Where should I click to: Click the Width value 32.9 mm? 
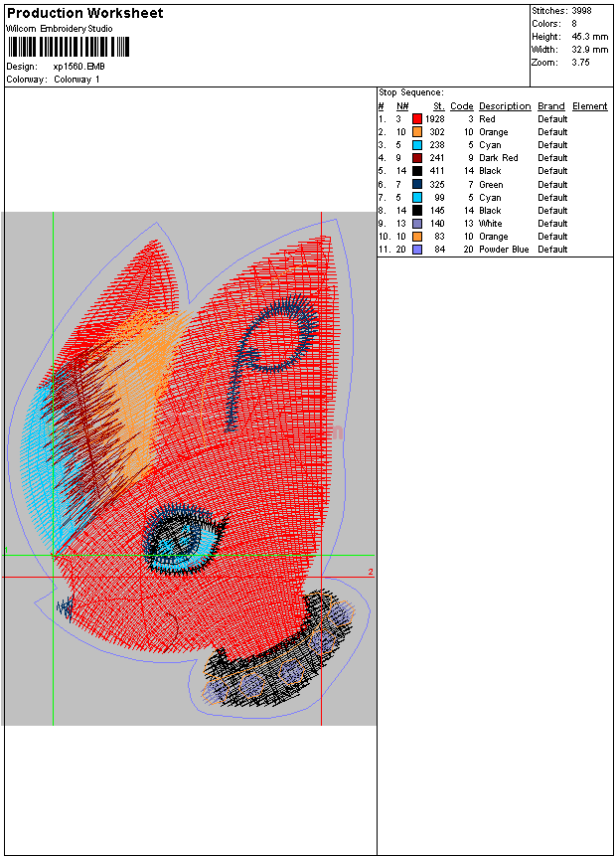[x=590, y=50]
